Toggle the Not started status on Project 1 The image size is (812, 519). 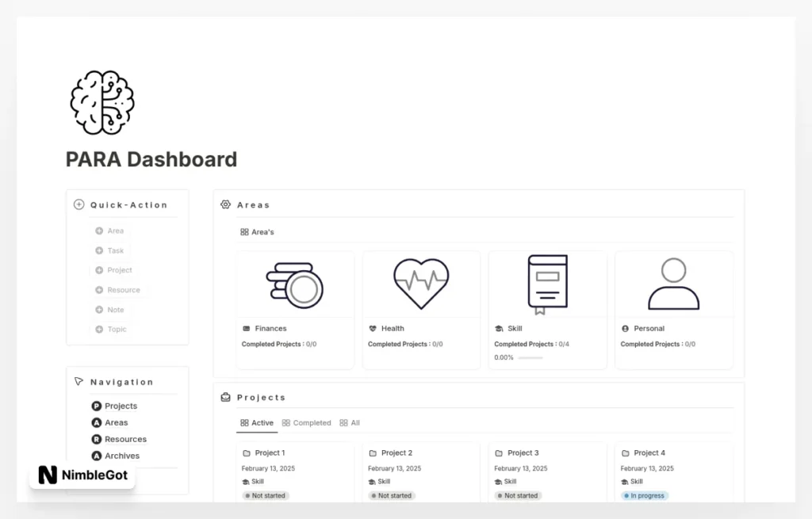coord(265,495)
